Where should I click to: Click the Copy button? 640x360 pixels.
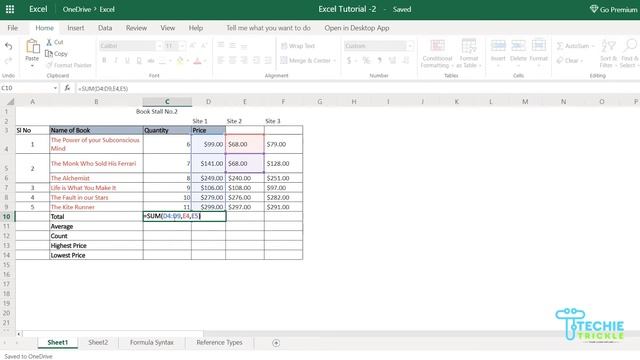pyautogui.click(x=56, y=53)
